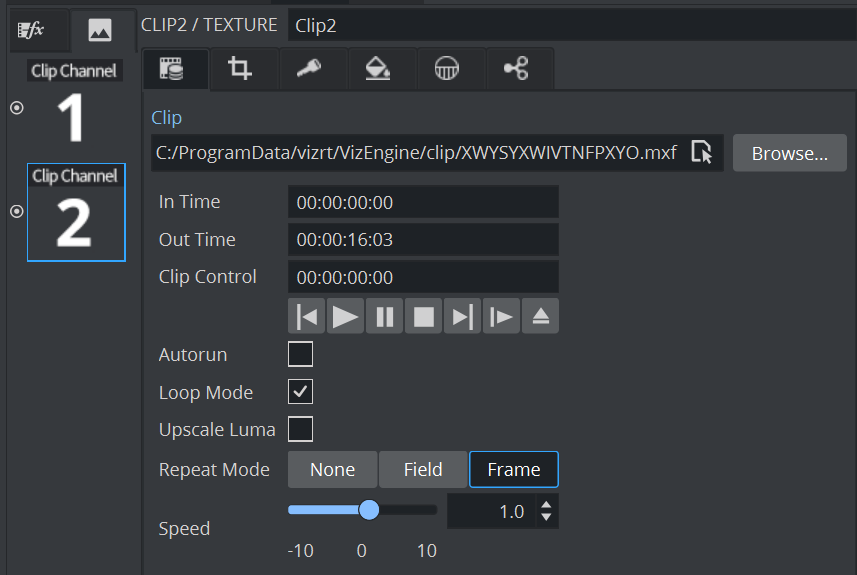Open the keying tab with key icon
The height and width of the screenshot is (575, 857).
tap(309, 69)
